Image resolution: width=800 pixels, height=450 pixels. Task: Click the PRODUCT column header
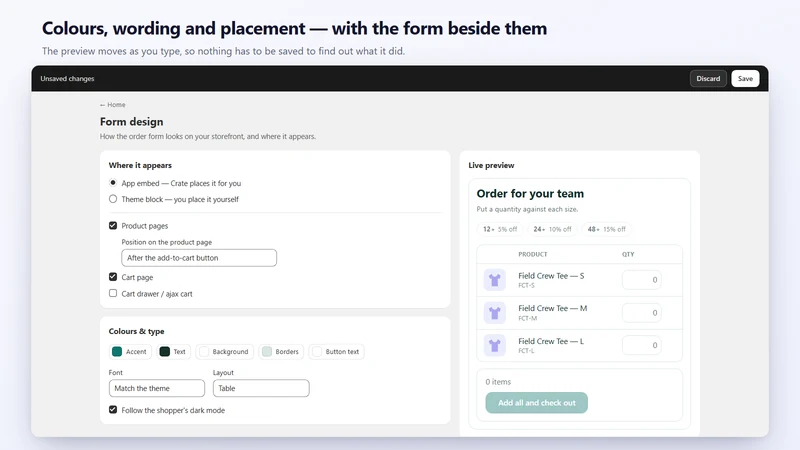tap(533, 254)
